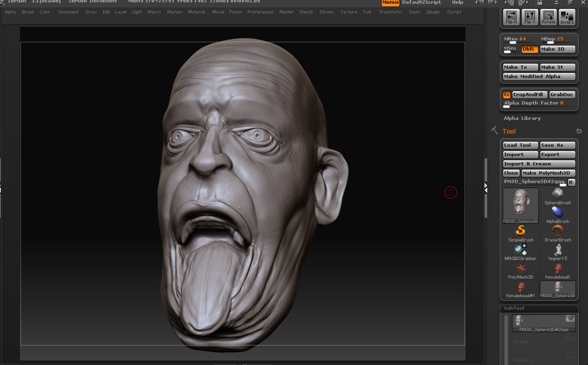Toggle eye visibility of PM3D_Sphere3D#2qqq subtool
The height and width of the screenshot is (365, 588).
570,319
